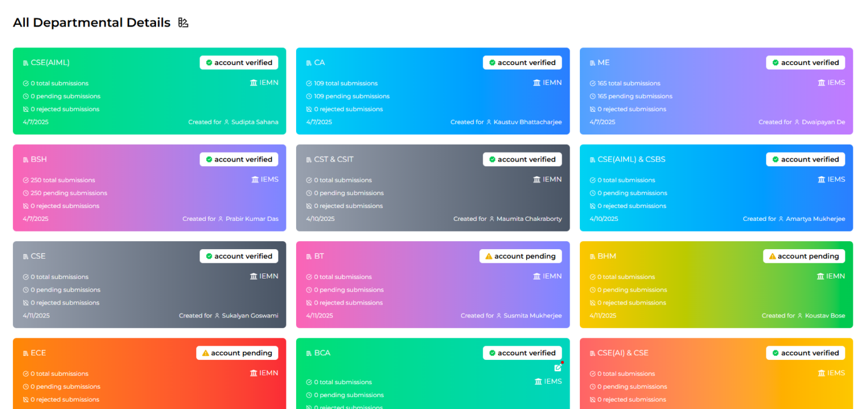Viewport: 868px width, 409px height.
Task: Click the clock icon beside 109 pending submissions
Action: point(309,96)
